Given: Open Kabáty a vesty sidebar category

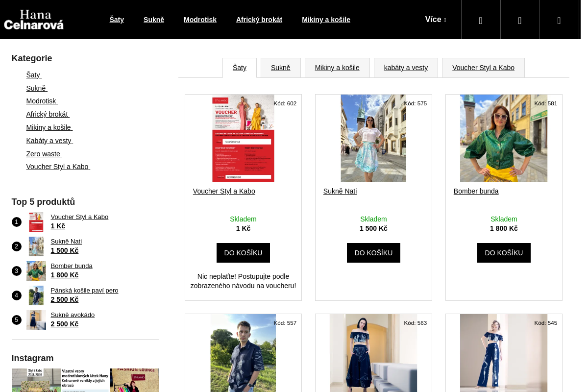Looking at the screenshot, I should tap(49, 141).
